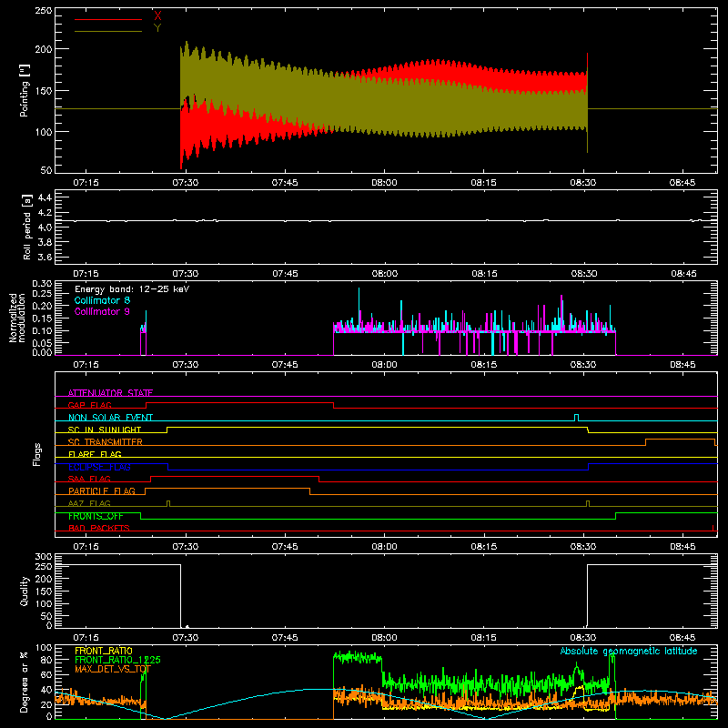Select the olive flag label above FRONTS_OFF

pyautogui.click(x=89, y=503)
